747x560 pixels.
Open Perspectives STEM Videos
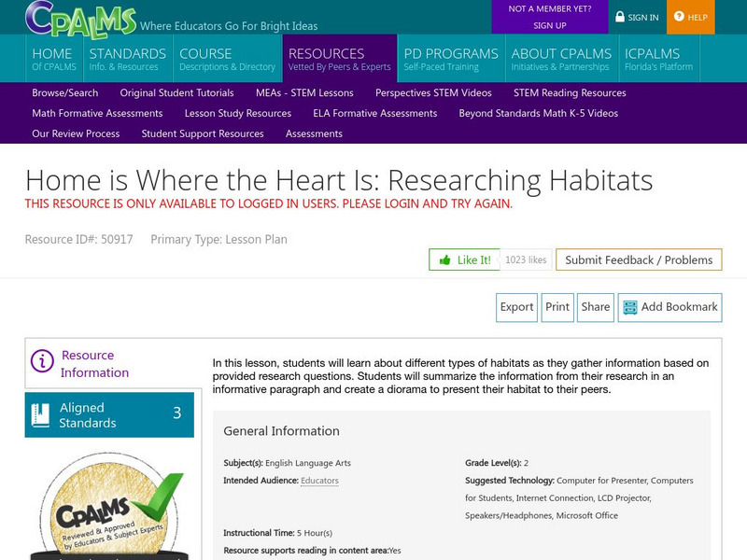(x=433, y=92)
